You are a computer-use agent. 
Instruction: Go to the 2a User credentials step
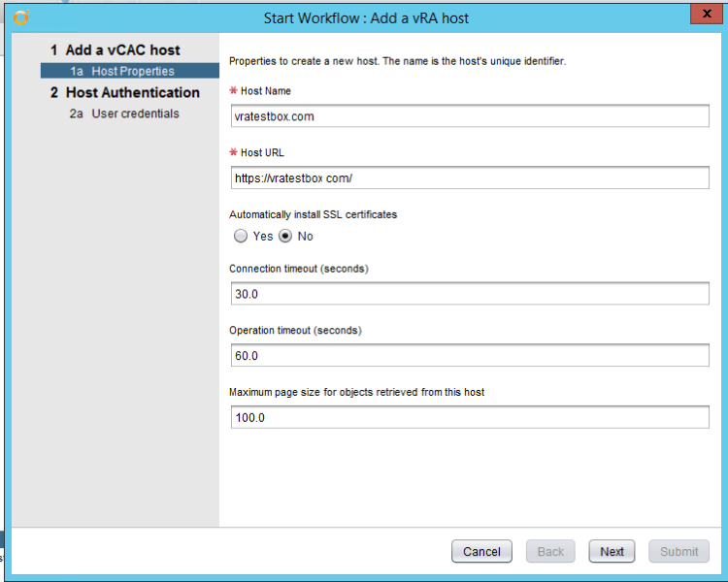124,113
